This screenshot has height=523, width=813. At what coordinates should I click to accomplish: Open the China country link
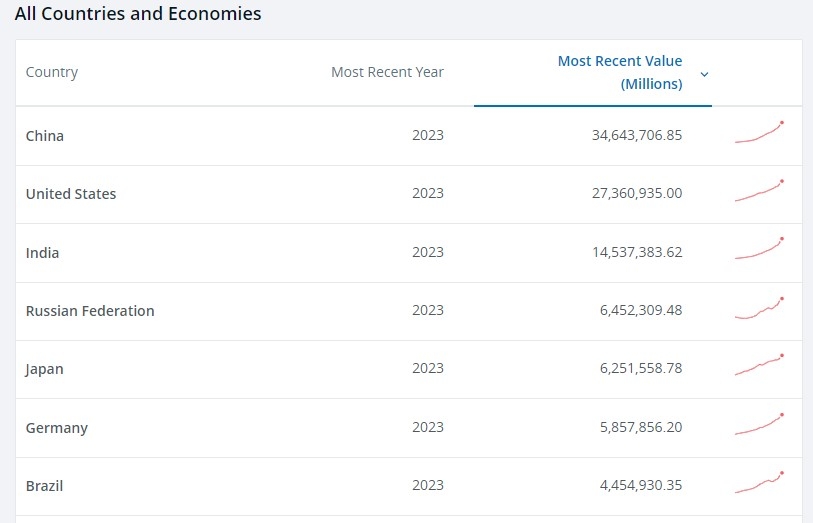click(x=45, y=136)
